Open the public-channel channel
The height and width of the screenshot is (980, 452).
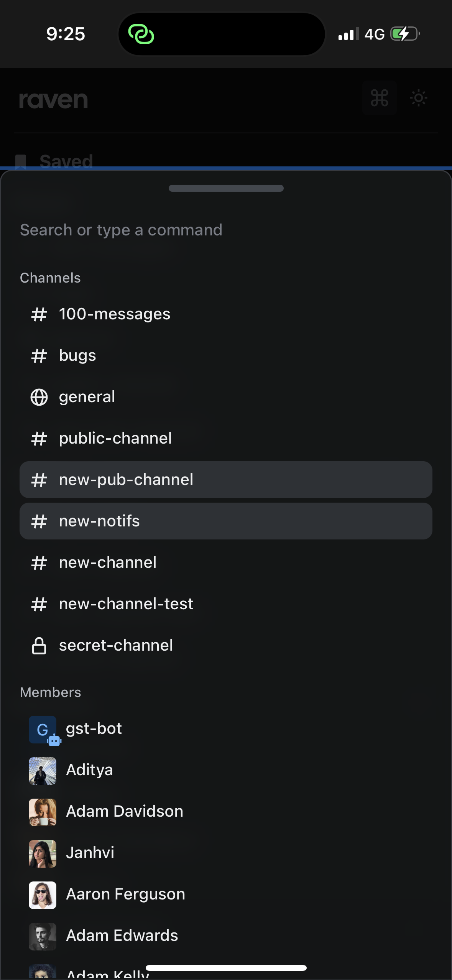115,438
